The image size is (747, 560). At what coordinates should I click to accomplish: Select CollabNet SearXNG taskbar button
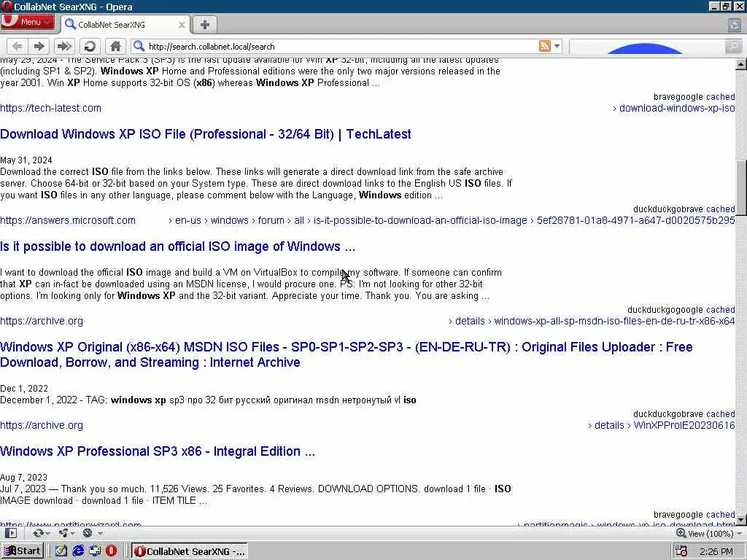(x=190, y=551)
